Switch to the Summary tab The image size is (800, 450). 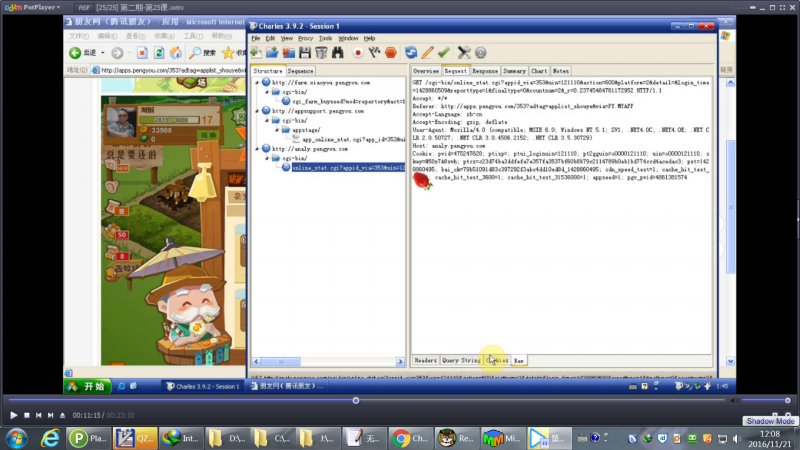point(514,71)
